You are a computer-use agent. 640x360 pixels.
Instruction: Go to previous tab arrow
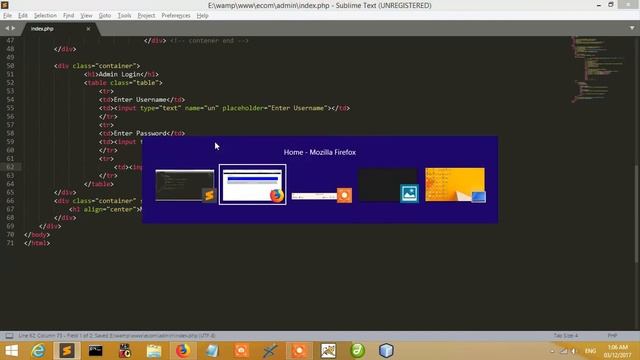7,28
